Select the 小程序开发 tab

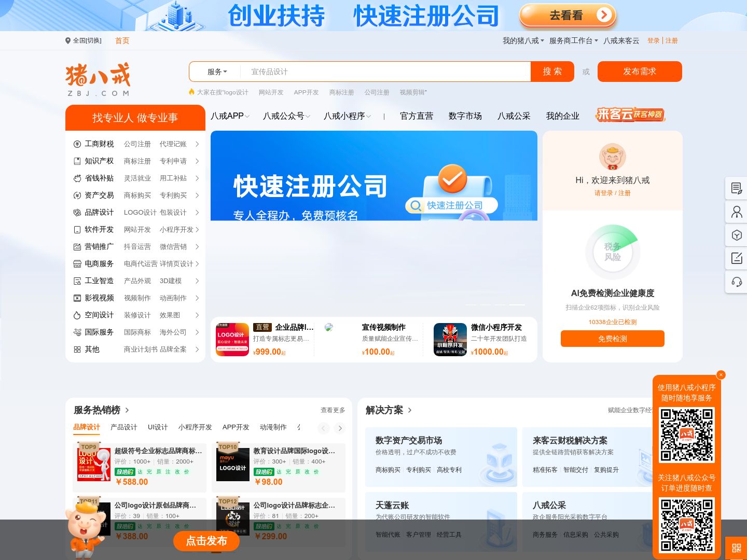(195, 427)
